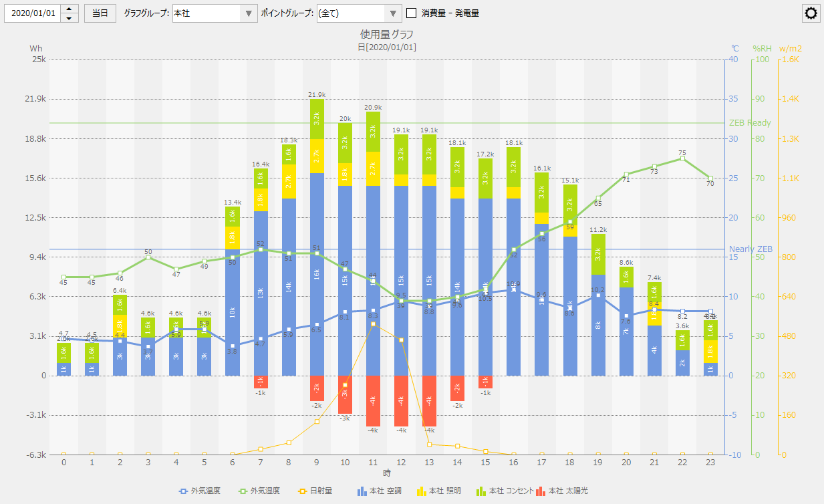Image resolution: width=824 pixels, height=504 pixels.
Task: Click the humidity point labeled 75
Action: pos(682,158)
